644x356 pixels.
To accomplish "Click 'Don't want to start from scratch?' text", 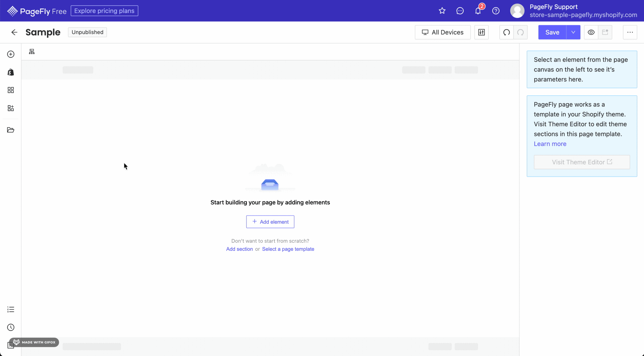I will [270, 241].
